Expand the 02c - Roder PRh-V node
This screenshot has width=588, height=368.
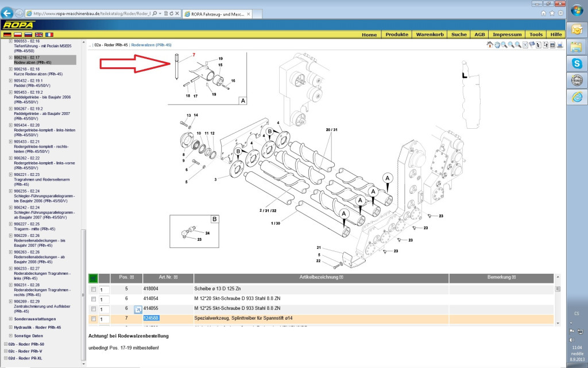6,351
